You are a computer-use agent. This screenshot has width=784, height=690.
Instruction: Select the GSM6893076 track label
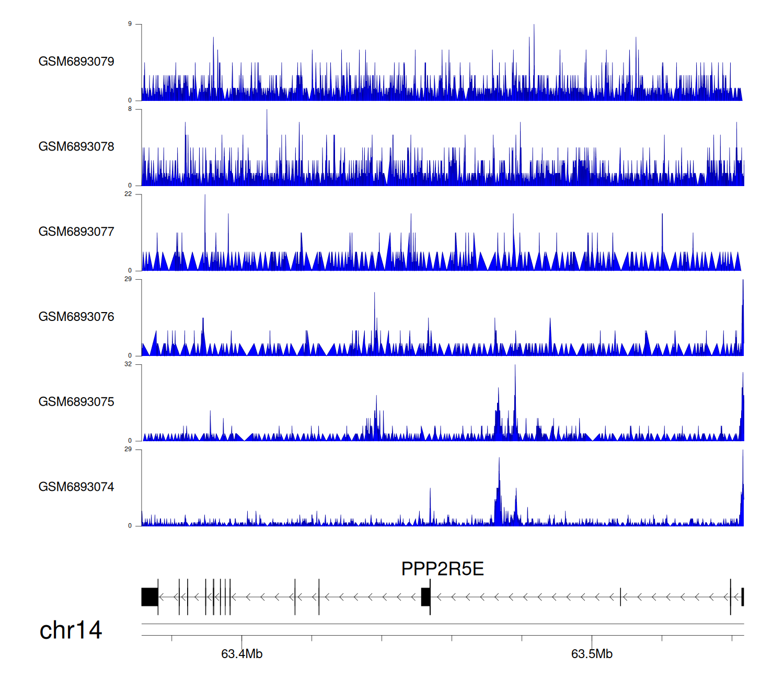76,317
